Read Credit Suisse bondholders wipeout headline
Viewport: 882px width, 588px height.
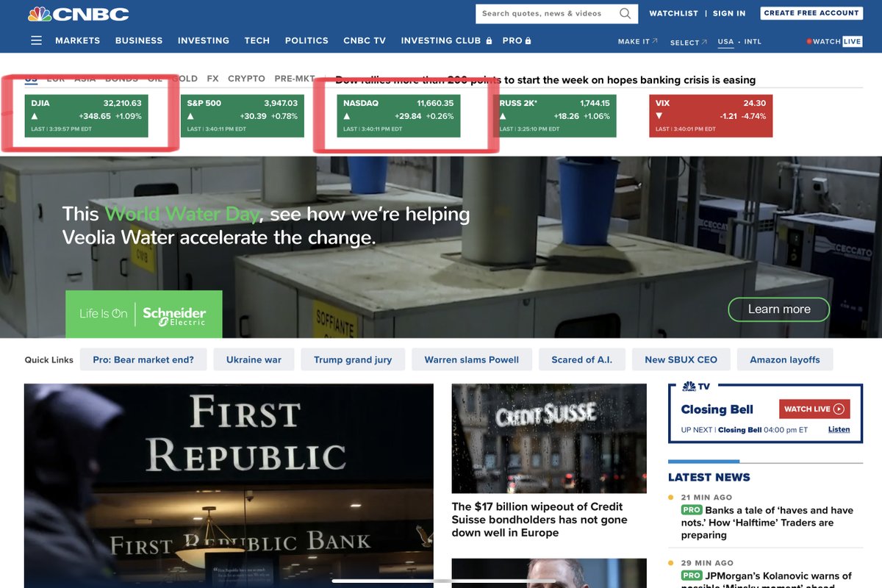pos(539,520)
